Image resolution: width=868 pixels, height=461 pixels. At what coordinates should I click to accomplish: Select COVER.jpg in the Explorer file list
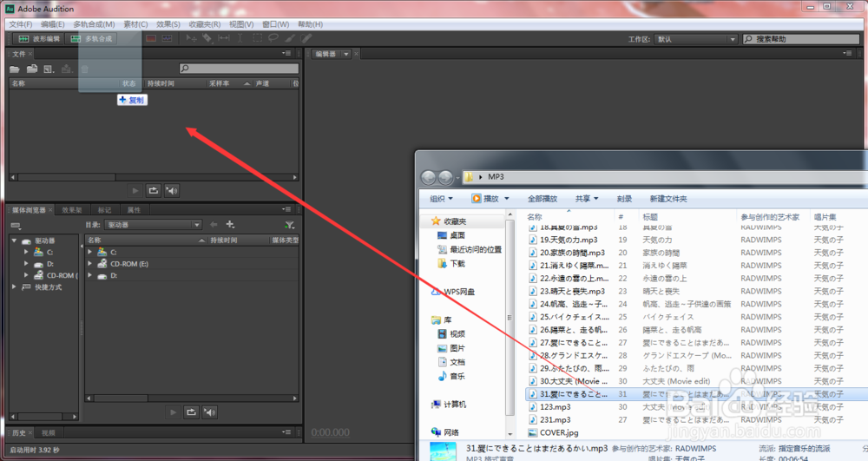[559, 432]
